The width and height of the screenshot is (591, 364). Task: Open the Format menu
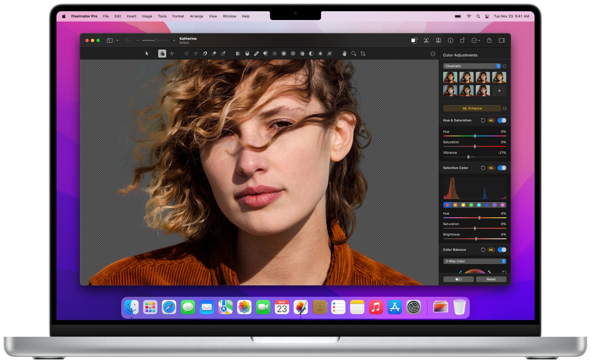click(x=178, y=16)
